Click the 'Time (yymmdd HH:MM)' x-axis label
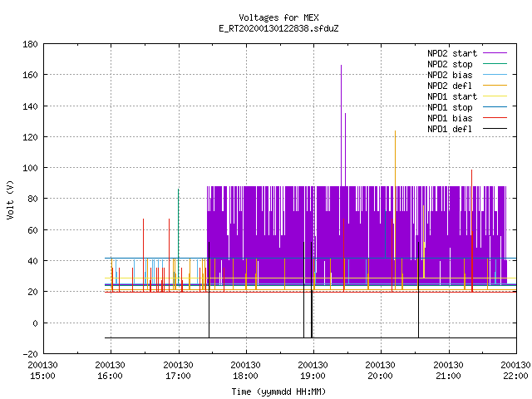Screen dimensions: 532x399 point(278,392)
